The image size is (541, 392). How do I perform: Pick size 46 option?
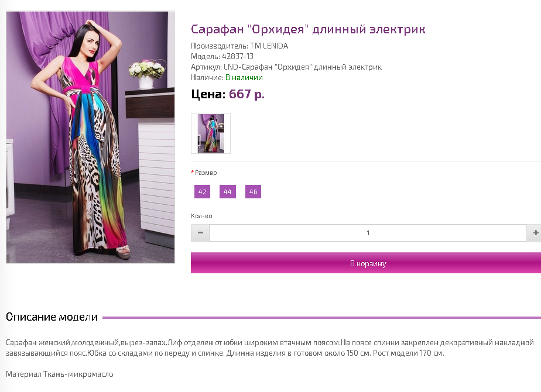253,192
